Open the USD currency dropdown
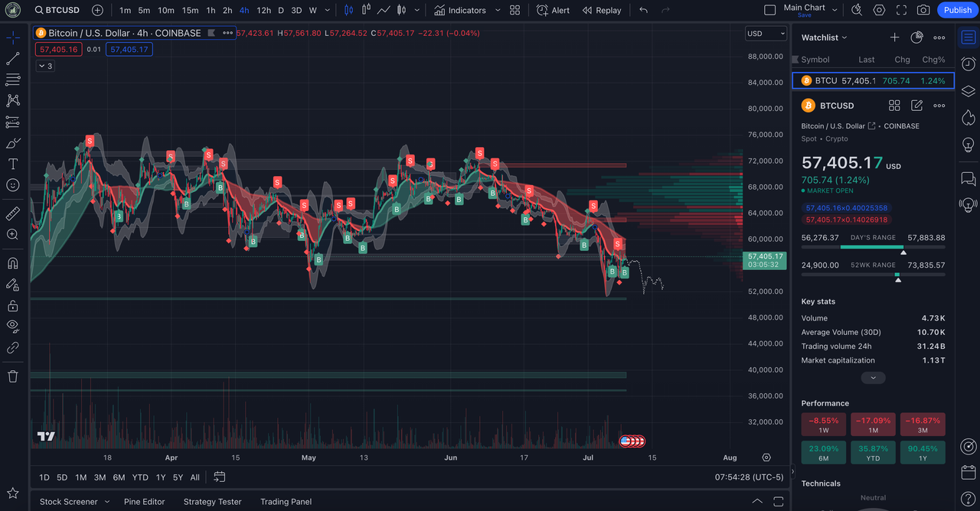This screenshot has height=511, width=980. (x=766, y=34)
